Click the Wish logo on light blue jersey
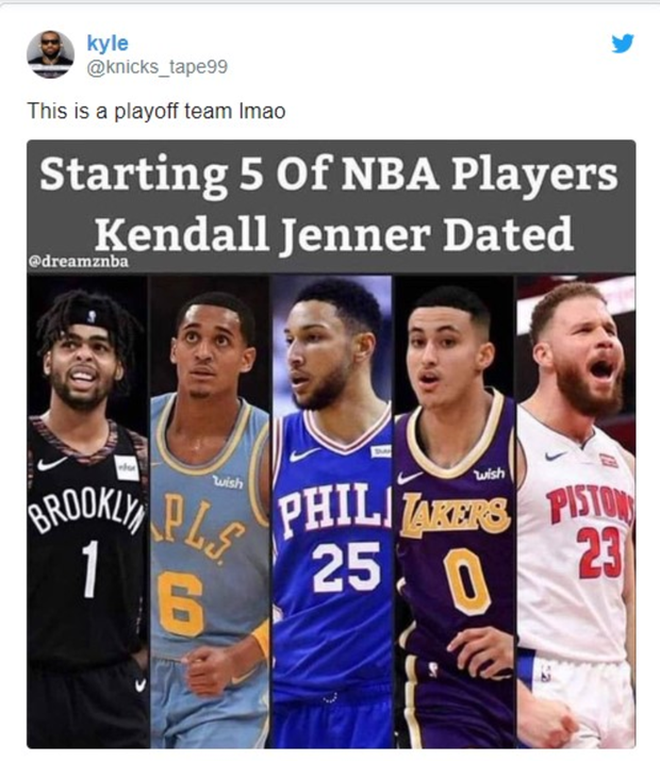 click(x=228, y=482)
